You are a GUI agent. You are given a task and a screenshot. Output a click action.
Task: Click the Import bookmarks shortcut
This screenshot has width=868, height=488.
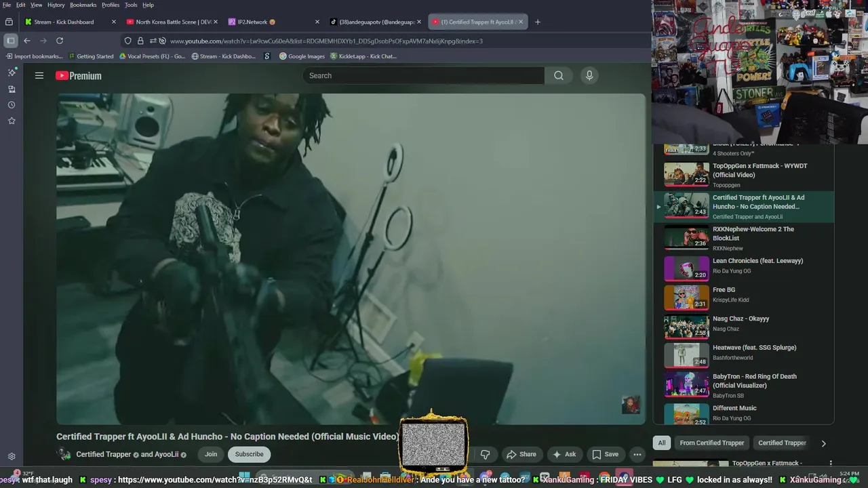point(34,56)
